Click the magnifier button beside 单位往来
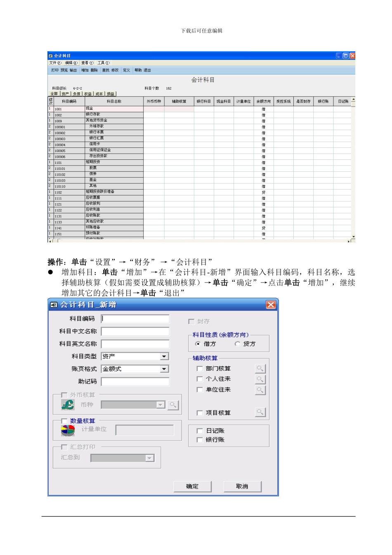The width and height of the screenshot is (392, 555). [x=260, y=390]
